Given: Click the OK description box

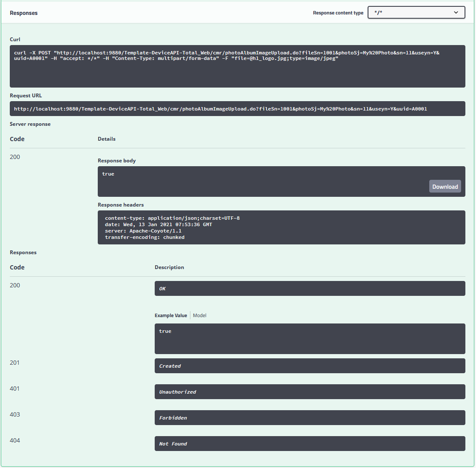Looking at the screenshot, I should (309, 289).
